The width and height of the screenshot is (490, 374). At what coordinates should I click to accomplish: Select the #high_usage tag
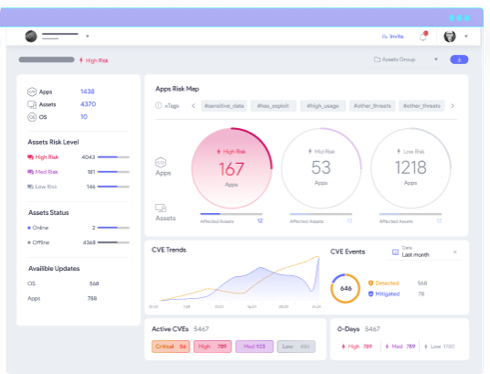(323, 106)
